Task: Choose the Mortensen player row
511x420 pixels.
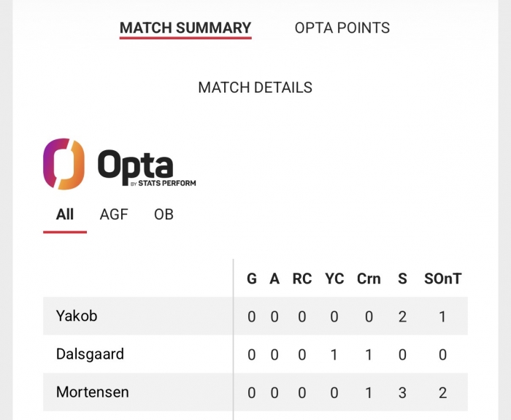Action: coord(92,392)
